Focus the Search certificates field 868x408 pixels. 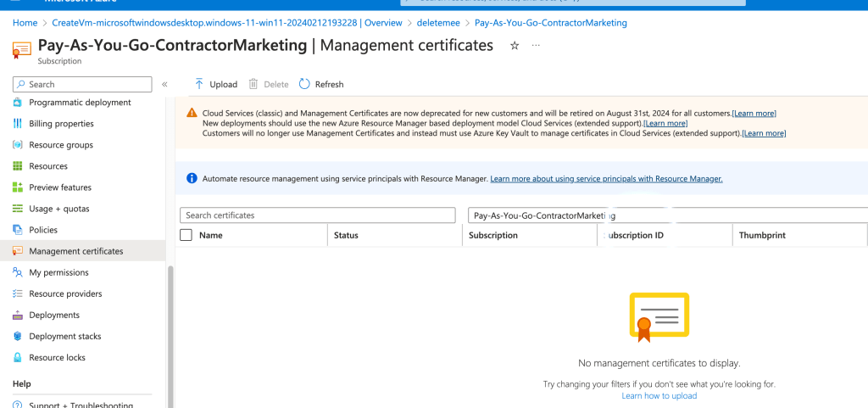pyautogui.click(x=318, y=215)
